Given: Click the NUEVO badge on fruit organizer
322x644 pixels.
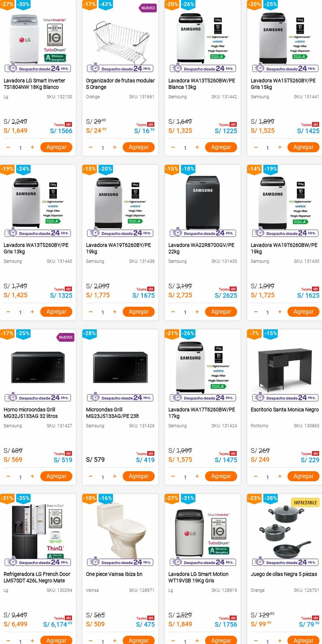Looking at the screenshot, I should (148, 8).
